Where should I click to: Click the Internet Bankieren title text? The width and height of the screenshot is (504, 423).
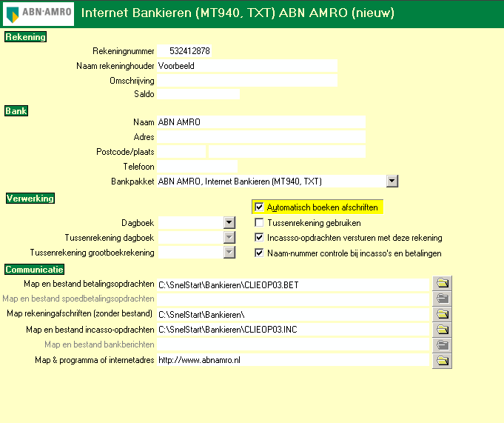coord(238,13)
